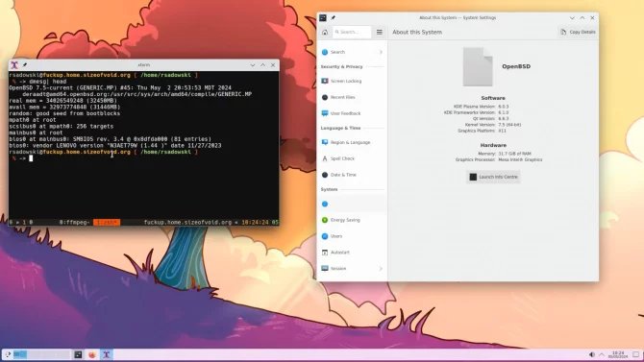Click the pin icon in System Settings titlebar
644x362 pixels.
pos(334,17)
